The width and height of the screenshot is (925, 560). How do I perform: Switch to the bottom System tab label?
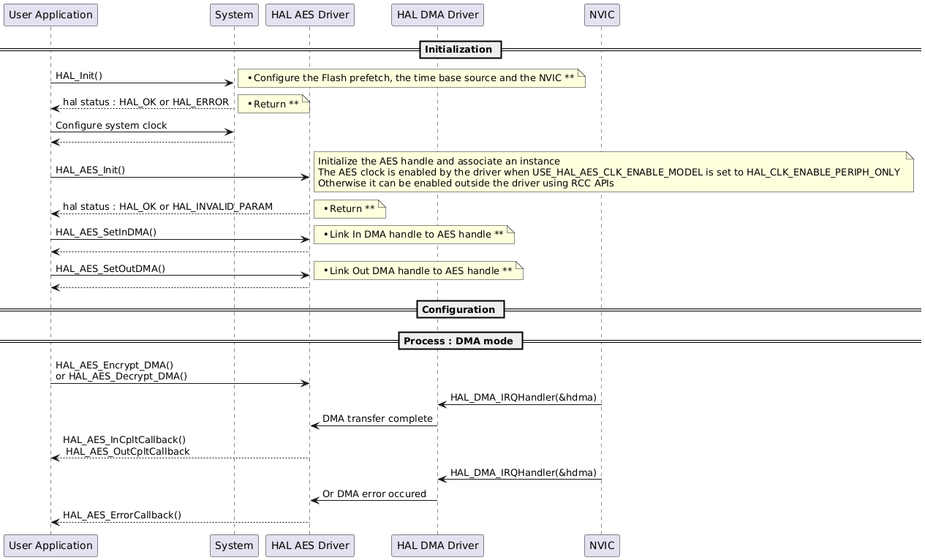coord(233,545)
